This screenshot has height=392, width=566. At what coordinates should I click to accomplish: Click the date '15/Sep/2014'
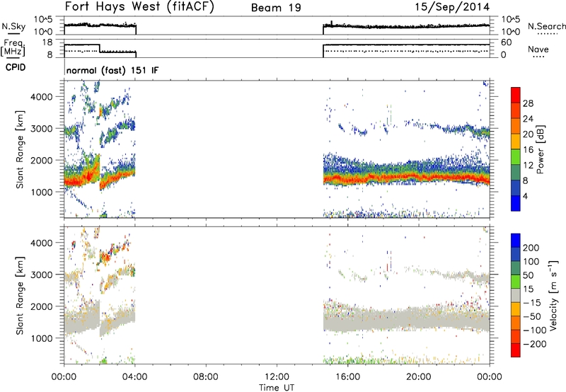coord(452,7)
